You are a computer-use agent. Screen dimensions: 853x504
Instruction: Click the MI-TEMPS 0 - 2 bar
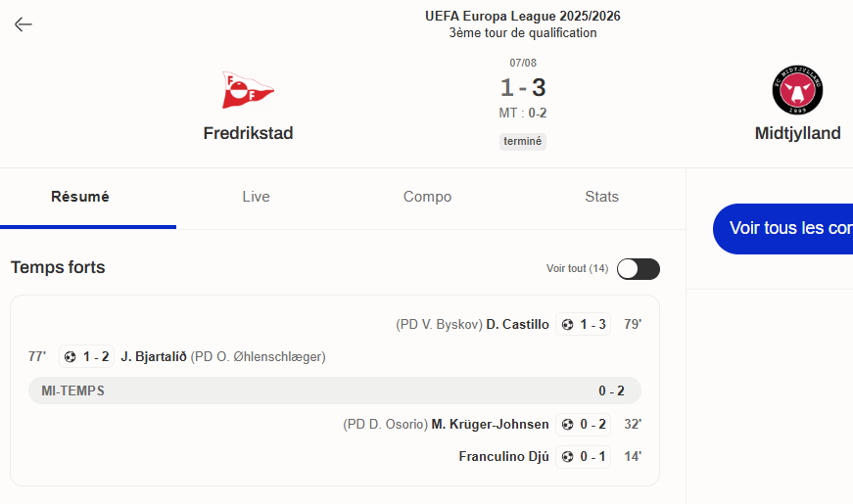pyautogui.click(x=335, y=390)
